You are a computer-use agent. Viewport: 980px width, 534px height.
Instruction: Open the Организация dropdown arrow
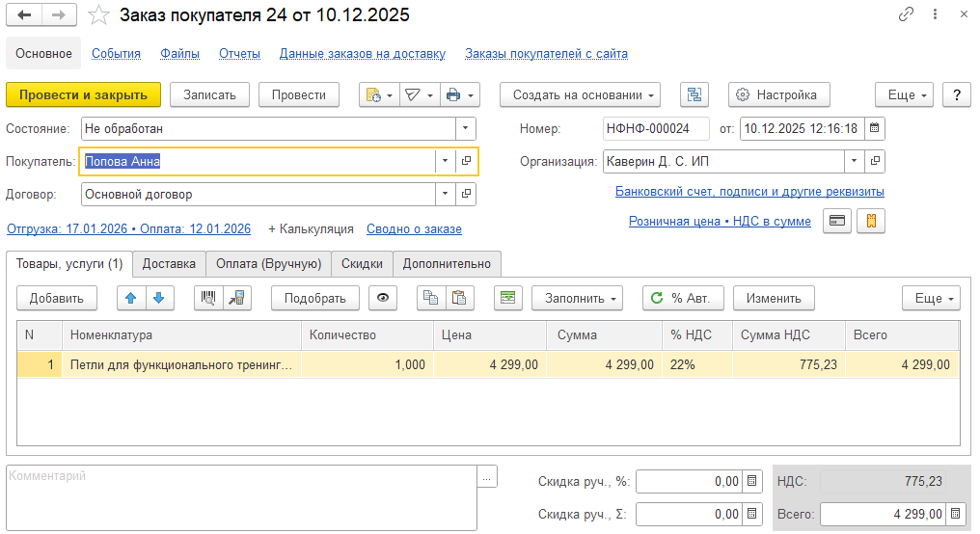coord(854,161)
